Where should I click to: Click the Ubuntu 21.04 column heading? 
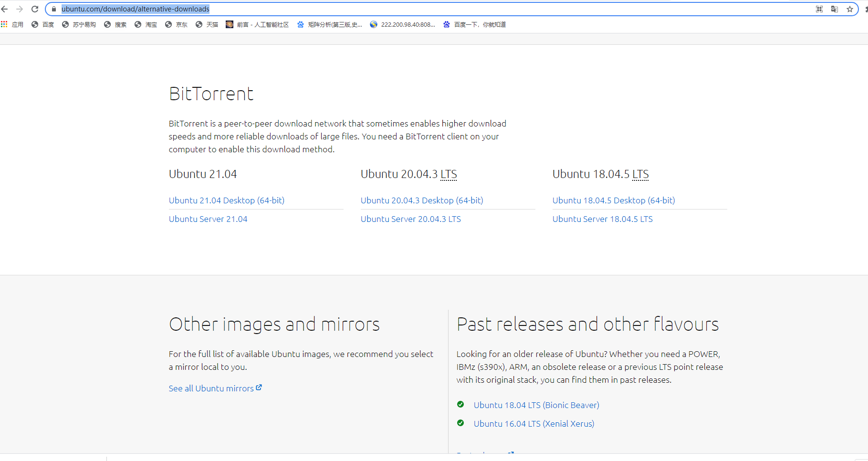coord(203,174)
